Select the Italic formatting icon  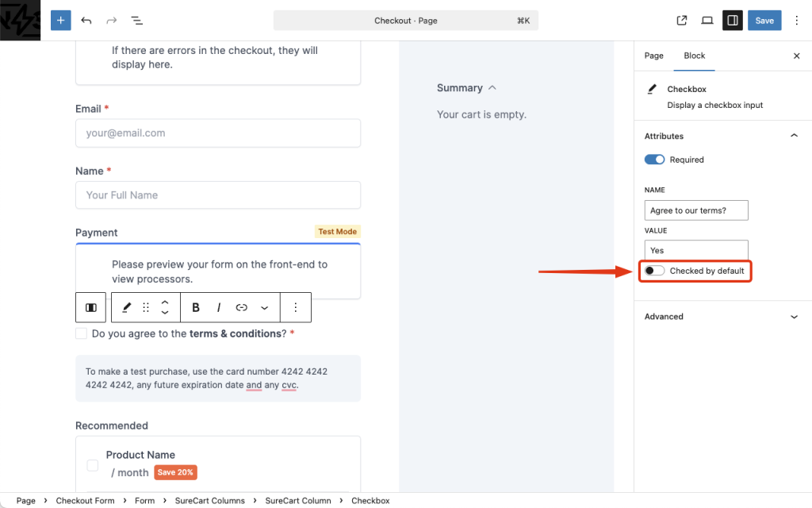coord(218,307)
